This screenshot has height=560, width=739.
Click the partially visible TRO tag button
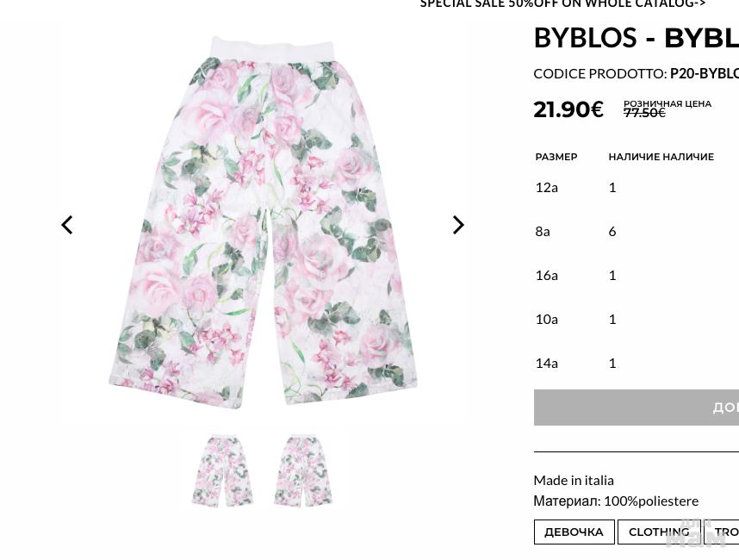(x=722, y=532)
